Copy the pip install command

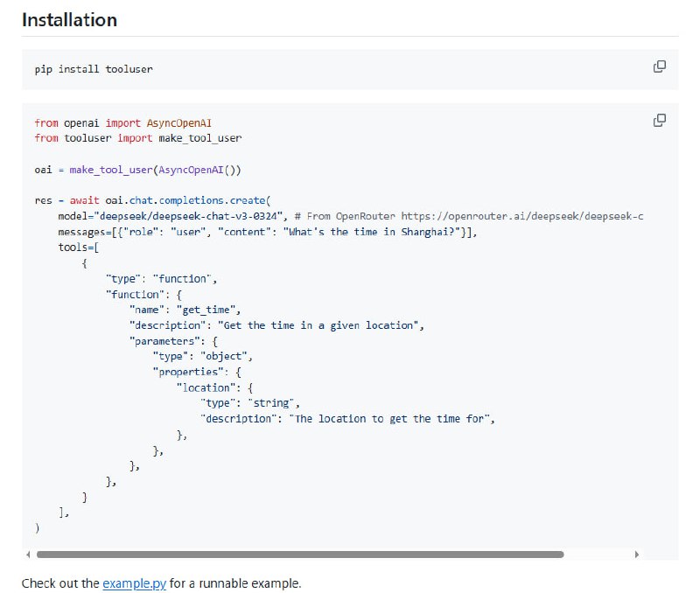pyautogui.click(x=660, y=67)
